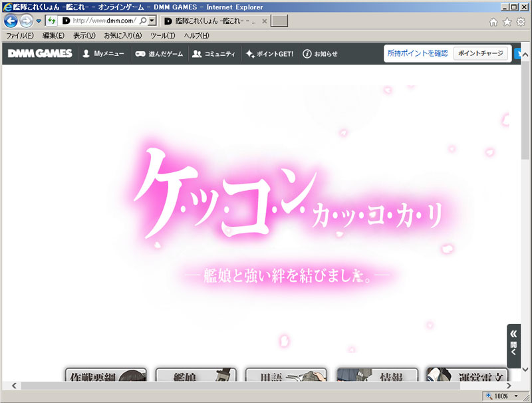Click the vertical scrollbar up arrow
The width and height of the screenshot is (532, 403).
tap(525, 55)
